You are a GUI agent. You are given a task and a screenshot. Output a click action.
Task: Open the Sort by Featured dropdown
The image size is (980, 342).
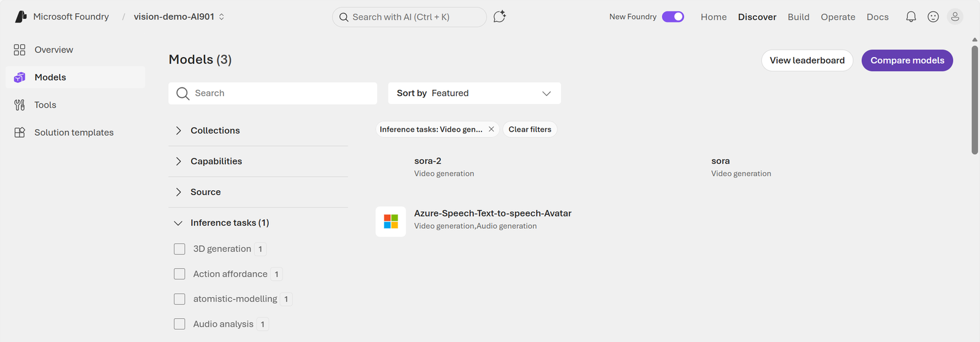tap(474, 93)
